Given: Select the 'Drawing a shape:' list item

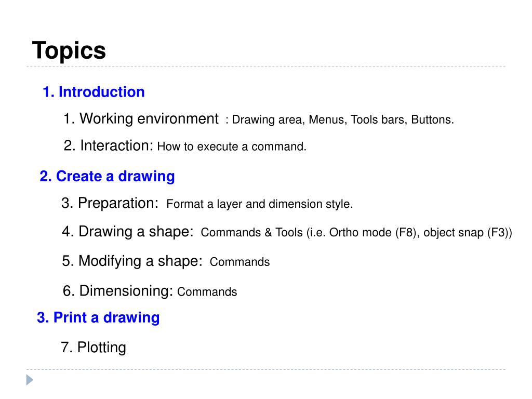Looking at the screenshot, I should (x=128, y=232).
